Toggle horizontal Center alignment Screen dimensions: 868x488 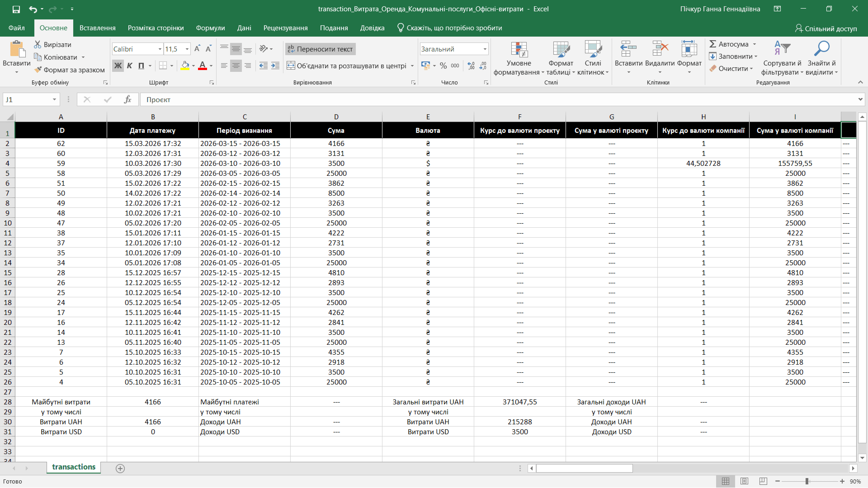pyautogui.click(x=236, y=65)
